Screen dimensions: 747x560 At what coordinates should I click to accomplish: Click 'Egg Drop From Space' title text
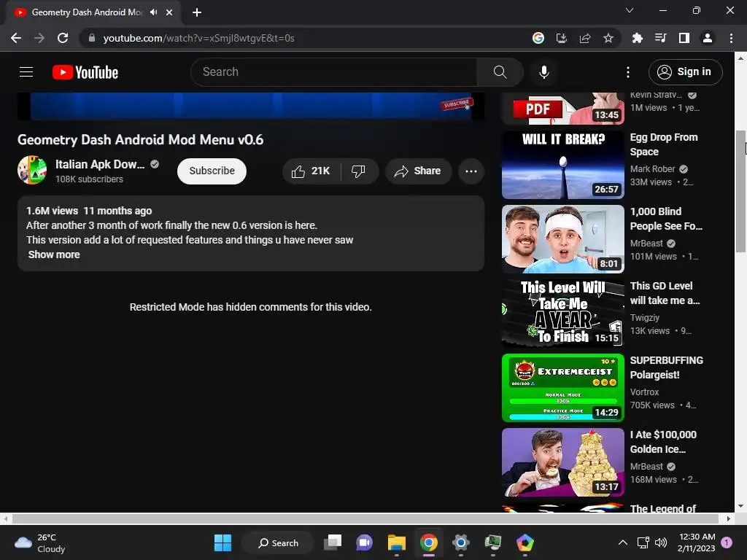[664, 144]
